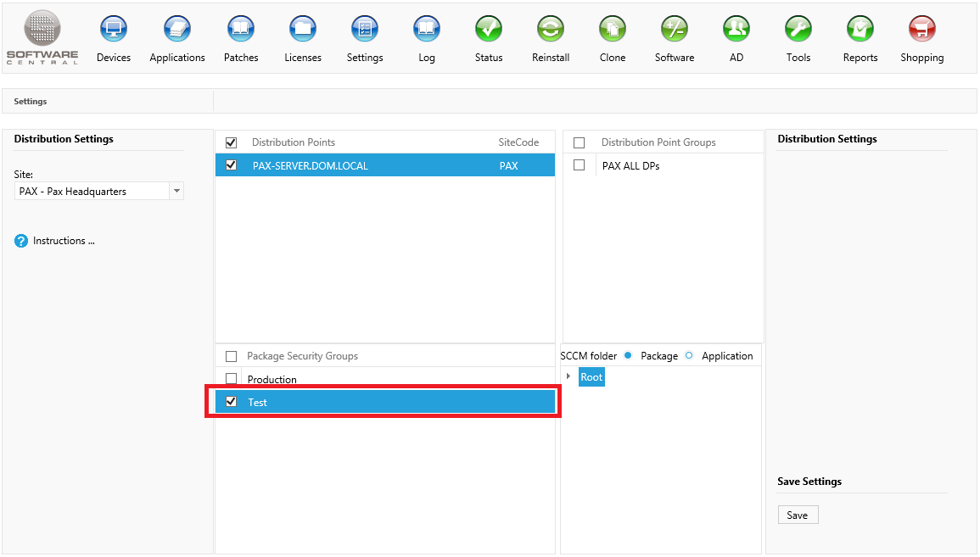Screen dimensions: 980x557
Task: Select the Root SCCM folder
Action: 591,377
